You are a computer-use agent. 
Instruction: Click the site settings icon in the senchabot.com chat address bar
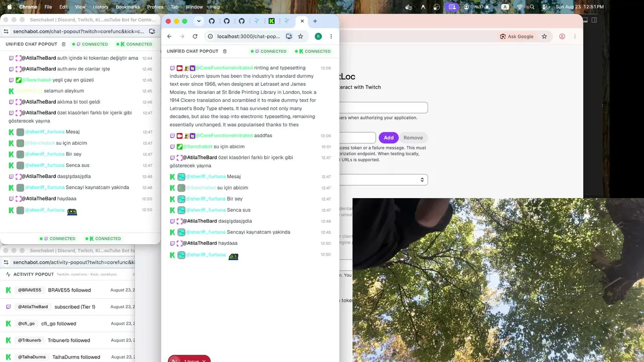click(6, 31)
